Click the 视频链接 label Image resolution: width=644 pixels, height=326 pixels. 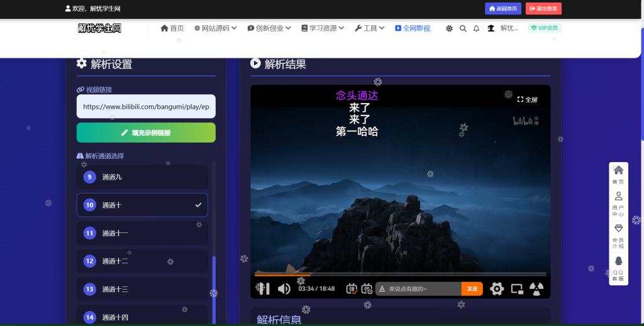click(x=94, y=89)
